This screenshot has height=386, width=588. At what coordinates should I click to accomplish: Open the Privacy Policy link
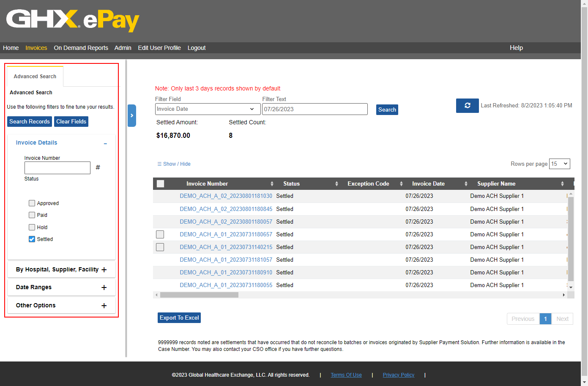pos(399,375)
